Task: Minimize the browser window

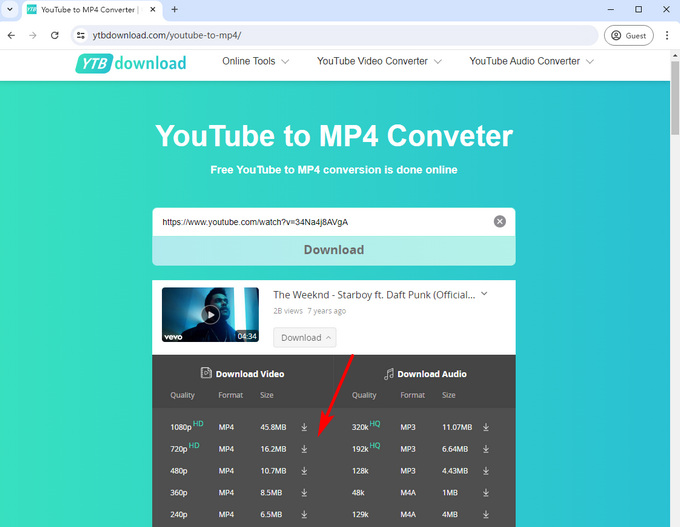Action: click(611, 9)
